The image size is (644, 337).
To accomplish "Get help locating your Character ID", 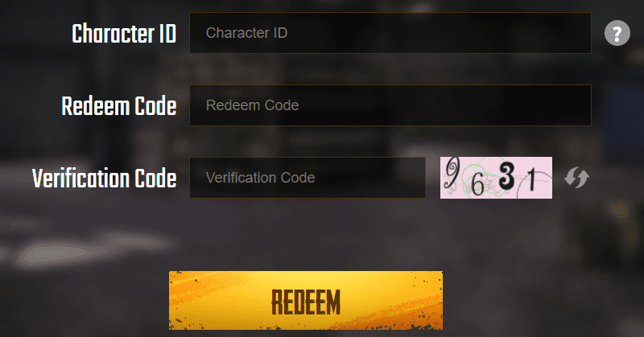I will (x=617, y=33).
